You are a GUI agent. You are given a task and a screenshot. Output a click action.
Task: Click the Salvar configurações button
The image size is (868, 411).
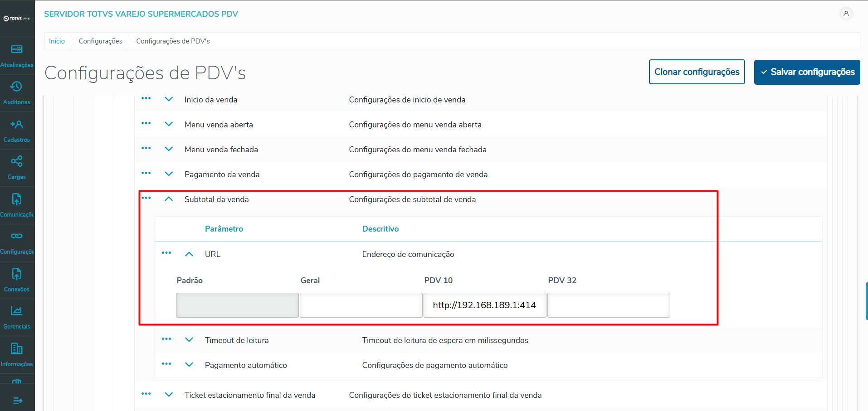pyautogui.click(x=807, y=72)
